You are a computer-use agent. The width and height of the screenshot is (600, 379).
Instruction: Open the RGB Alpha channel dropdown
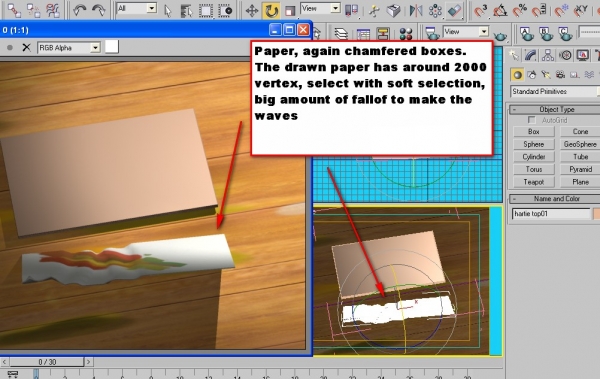(69, 47)
